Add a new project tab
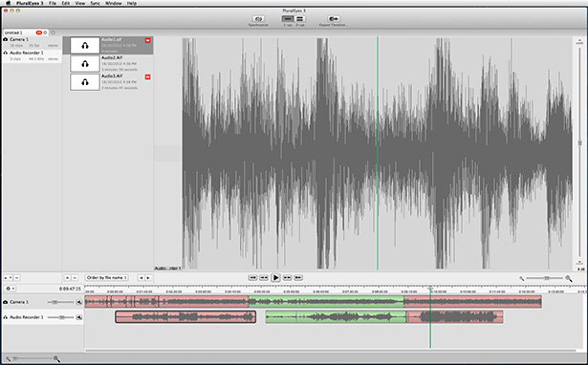The height and width of the screenshot is (365, 588). click(x=53, y=32)
